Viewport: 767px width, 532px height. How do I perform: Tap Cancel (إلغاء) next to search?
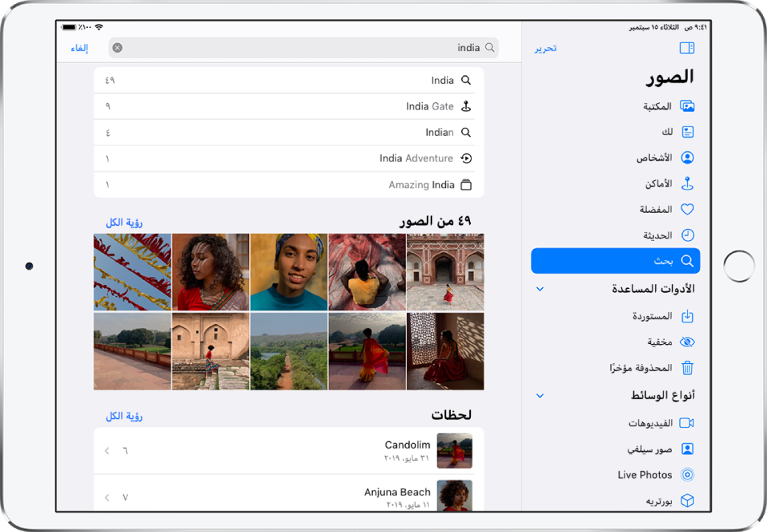[79, 48]
